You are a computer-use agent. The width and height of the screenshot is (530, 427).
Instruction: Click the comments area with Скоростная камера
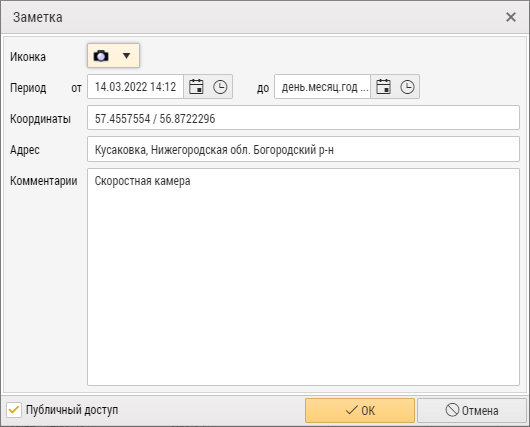pos(303,277)
